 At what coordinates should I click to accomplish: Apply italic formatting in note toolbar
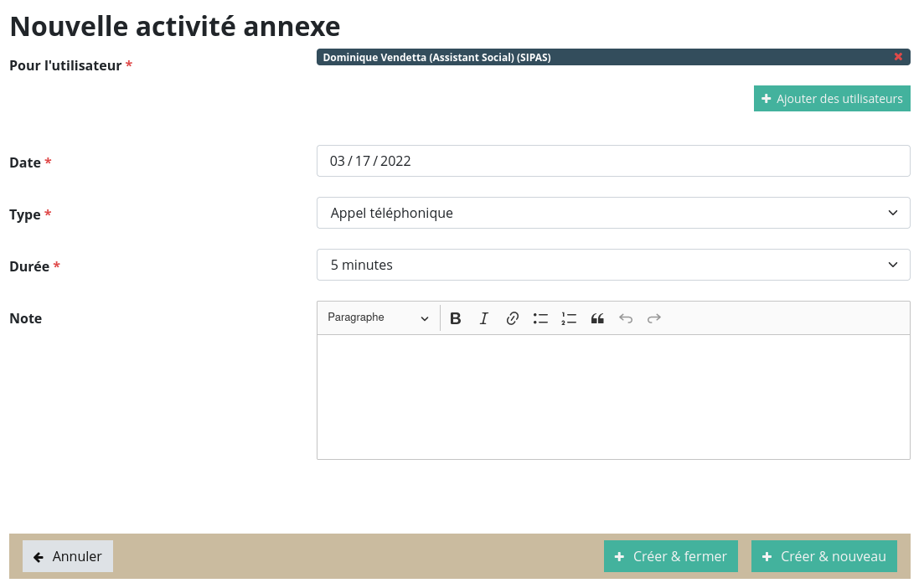click(x=483, y=318)
